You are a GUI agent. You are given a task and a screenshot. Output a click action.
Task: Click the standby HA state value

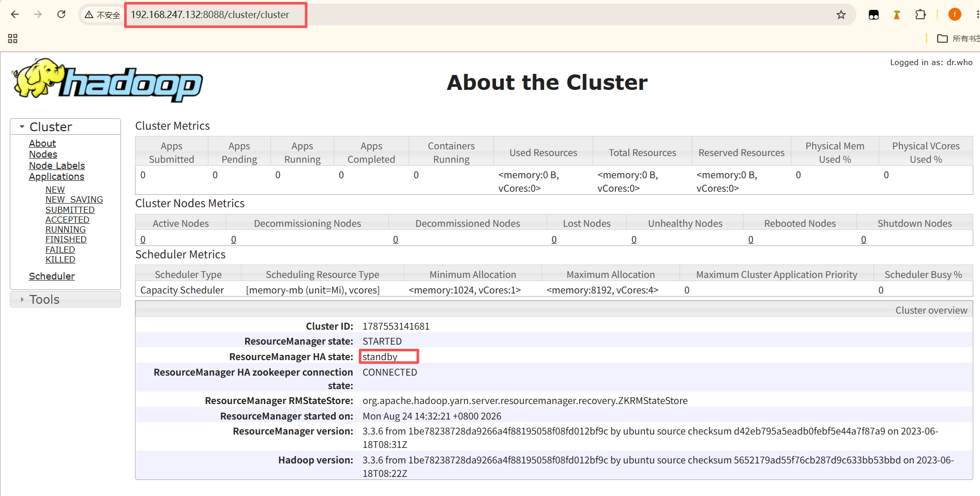click(380, 357)
